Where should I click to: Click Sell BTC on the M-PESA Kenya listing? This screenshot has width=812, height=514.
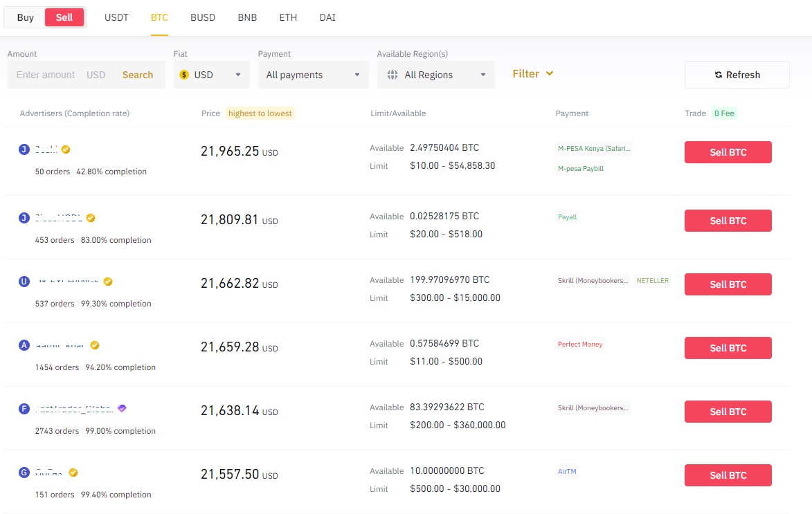click(728, 152)
